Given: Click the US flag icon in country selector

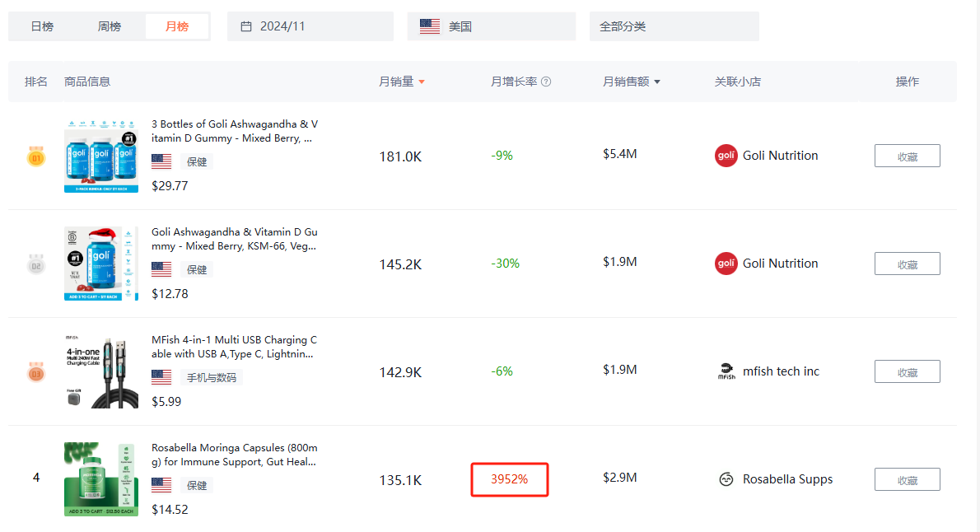Looking at the screenshot, I should pyautogui.click(x=430, y=26).
